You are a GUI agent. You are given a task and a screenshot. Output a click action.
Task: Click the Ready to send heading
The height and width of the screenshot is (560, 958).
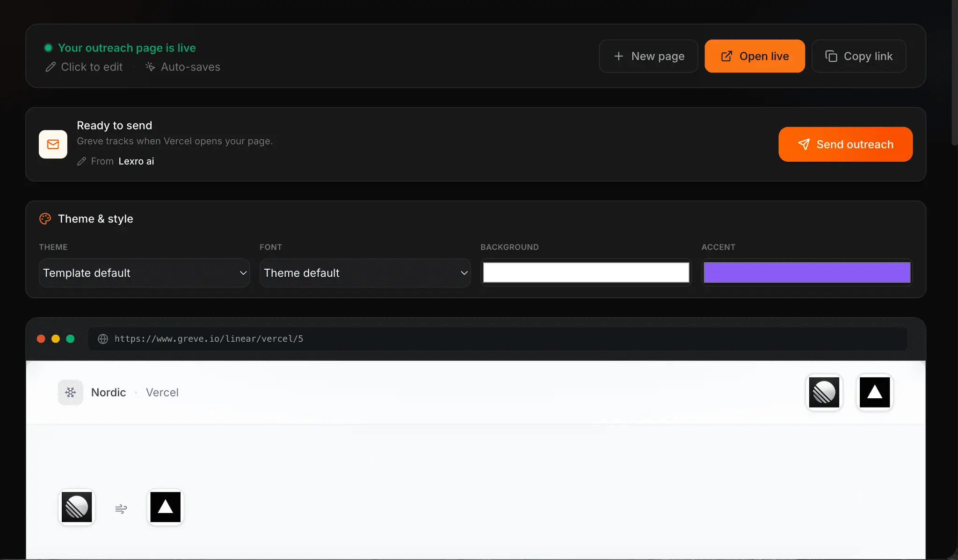tap(115, 125)
